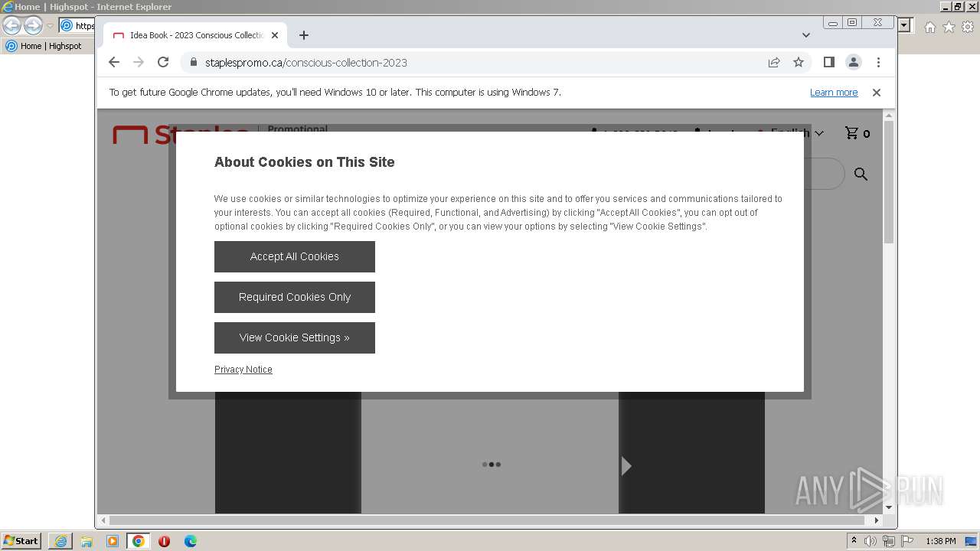Go forward in Internet Explorer
The height and width of the screenshot is (551, 980).
pyautogui.click(x=33, y=26)
